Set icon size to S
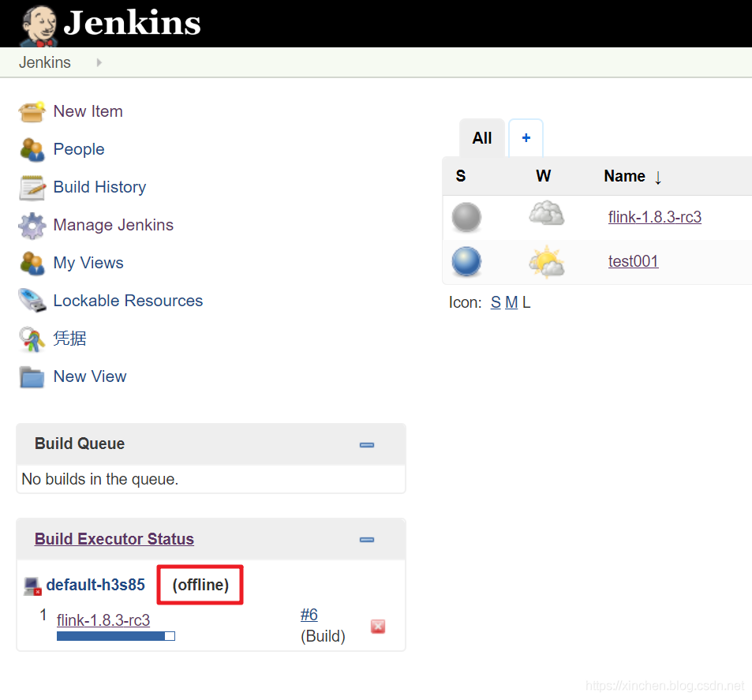The image size is (752, 700). pyautogui.click(x=496, y=302)
